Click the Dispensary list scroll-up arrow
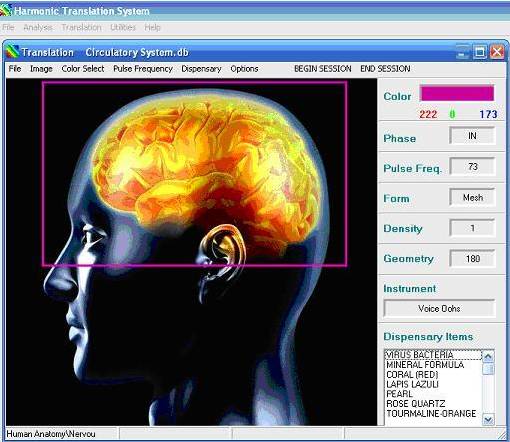Viewport: 510px width, 442px height. click(x=488, y=357)
